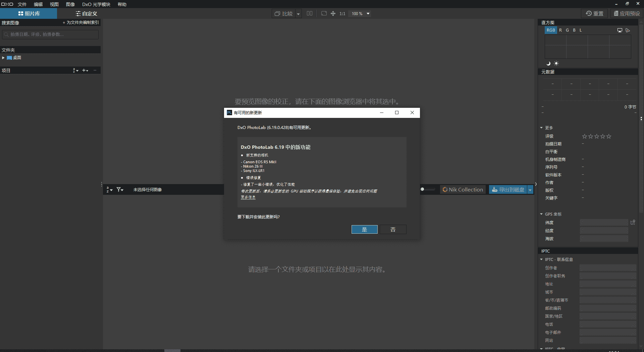Image resolution: width=644 pixels, height=352 pixels.
Task: Show L luminance histogram
Action: 581,30
